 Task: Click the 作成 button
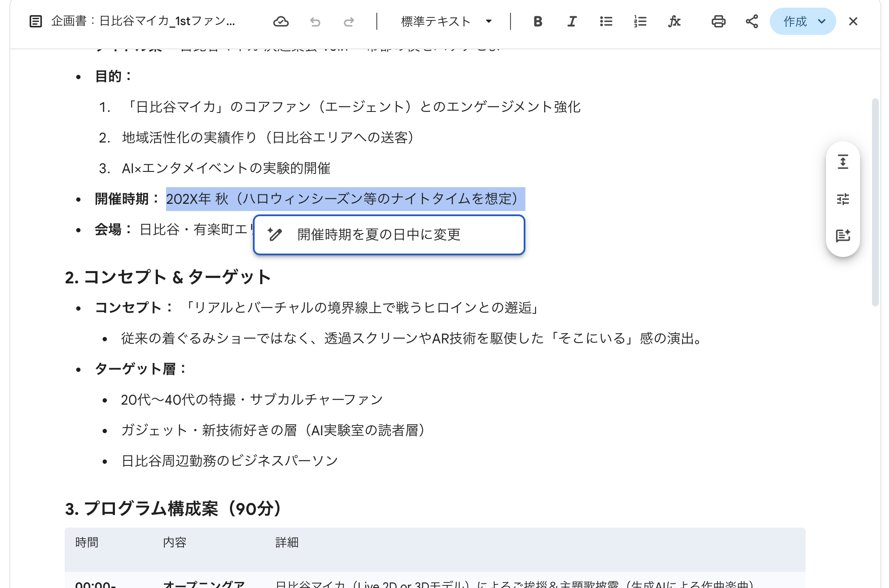(794, 21)
